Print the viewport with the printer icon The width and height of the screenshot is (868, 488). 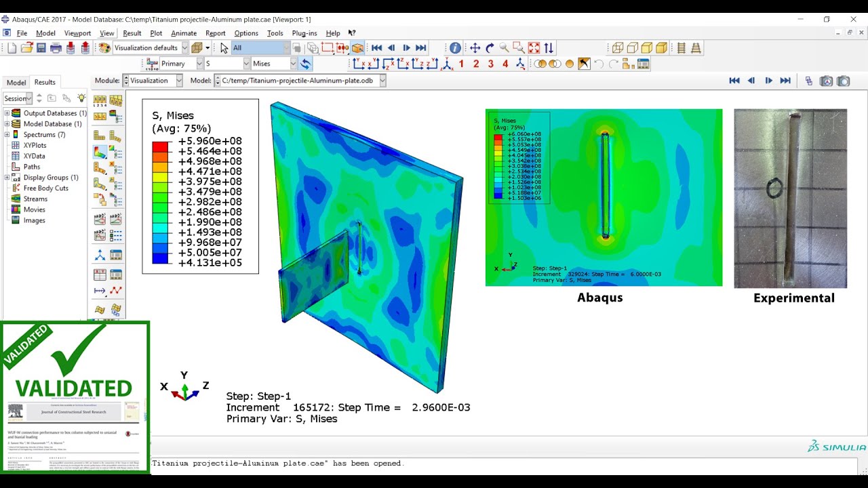click(56, 47)
